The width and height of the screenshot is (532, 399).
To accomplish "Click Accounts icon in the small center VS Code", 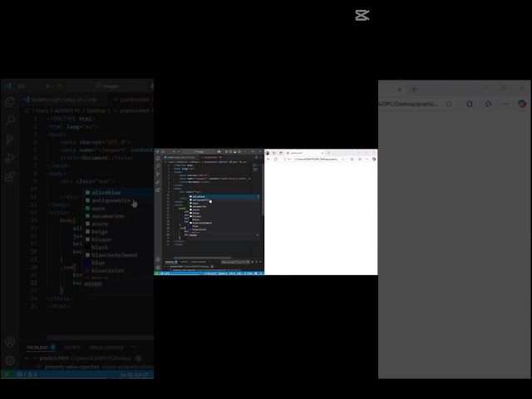I will [x=158, y=259].
